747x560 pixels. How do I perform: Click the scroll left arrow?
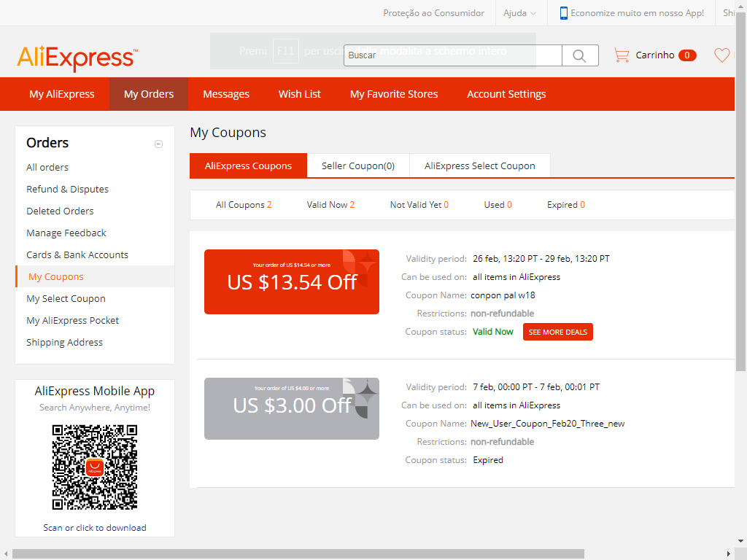tap(6, 554)
